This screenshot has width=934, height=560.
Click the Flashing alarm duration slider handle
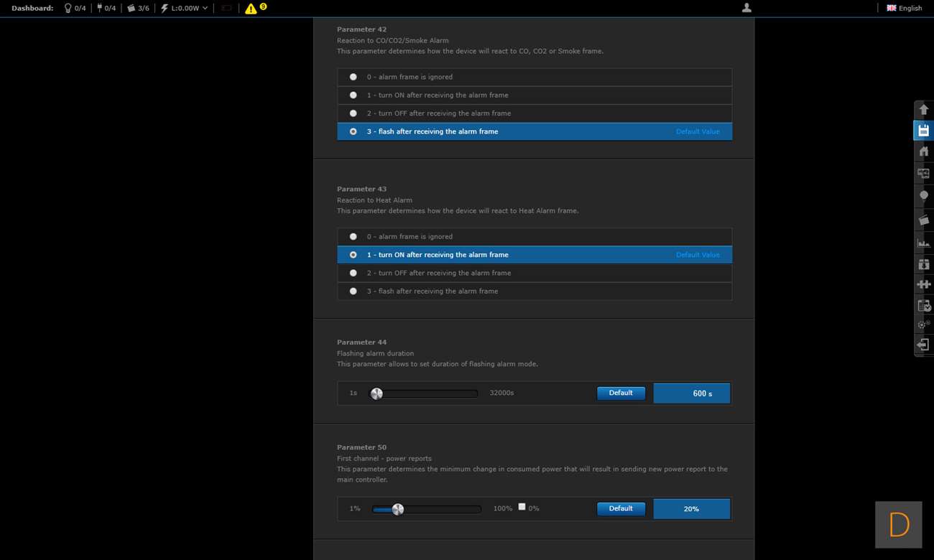[x=376, y=393]
